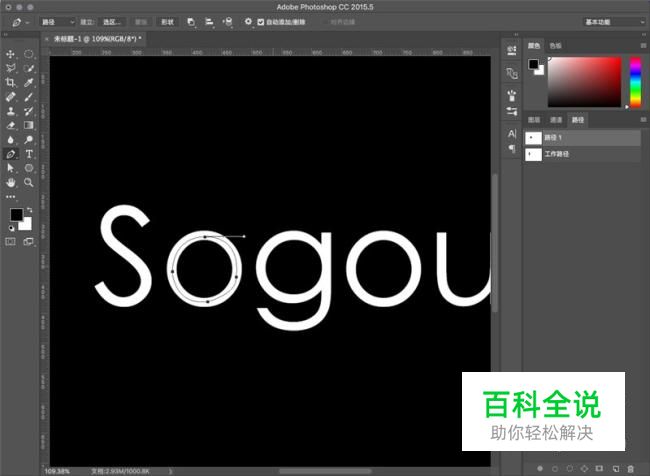Image resolution: width=650 pixels, height=476 pixels.
Task: Swap foreground and background colors
Action: [29, 210]
